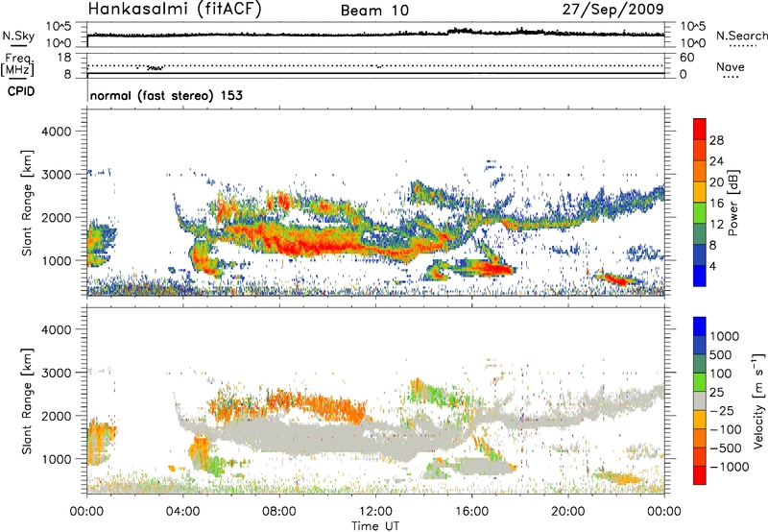This screenshot has width=768, height=532.
Task: Click the '3000' tick of velocity panel
Action: (x=56, y=373)
